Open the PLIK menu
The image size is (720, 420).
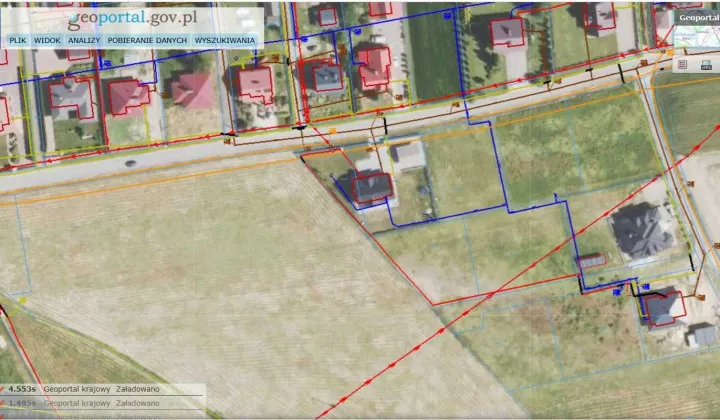pyautogui.click(x=18, y=40)
